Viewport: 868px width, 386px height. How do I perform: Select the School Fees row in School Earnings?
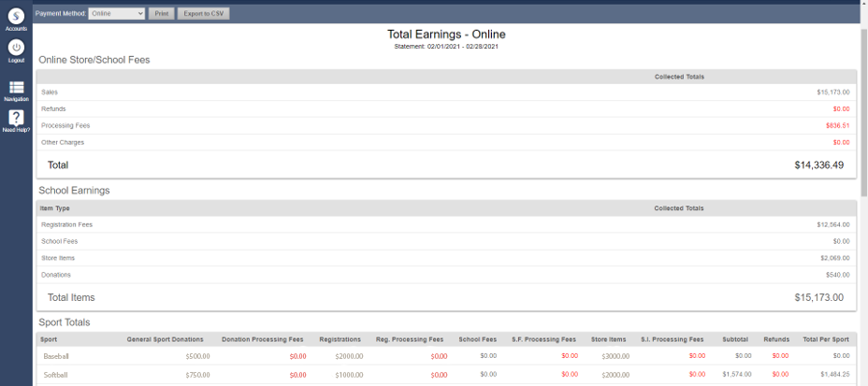pyautogui.click(x=446, y=241)
